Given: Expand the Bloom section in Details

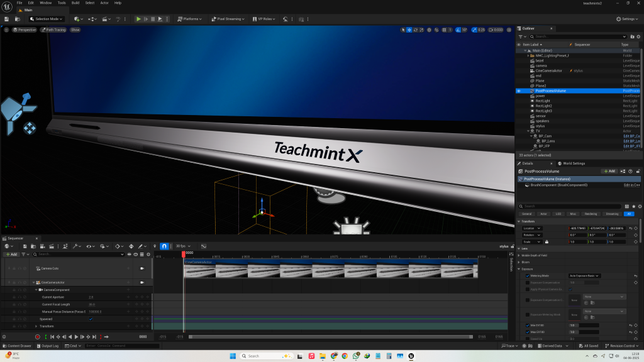Looking at the screenshot, I should [x=519, y=262].
